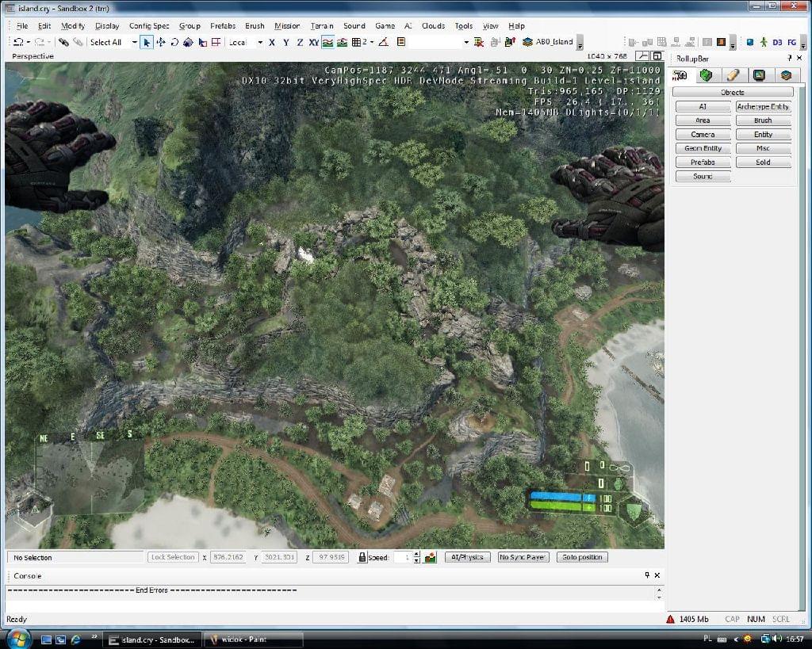Expand the Select All filter dropdown
Viewport: 812px width, 649px height.
click(134, 42)
